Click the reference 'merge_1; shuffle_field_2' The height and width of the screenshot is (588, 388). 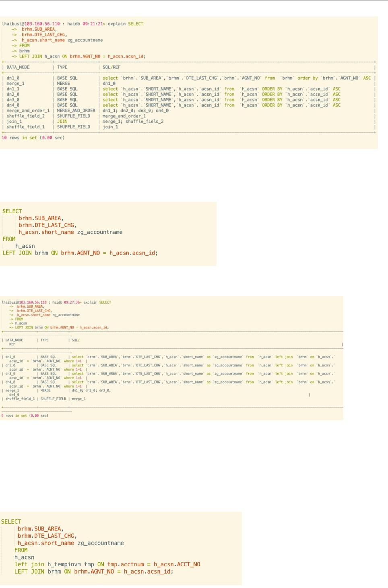point(133,121)
